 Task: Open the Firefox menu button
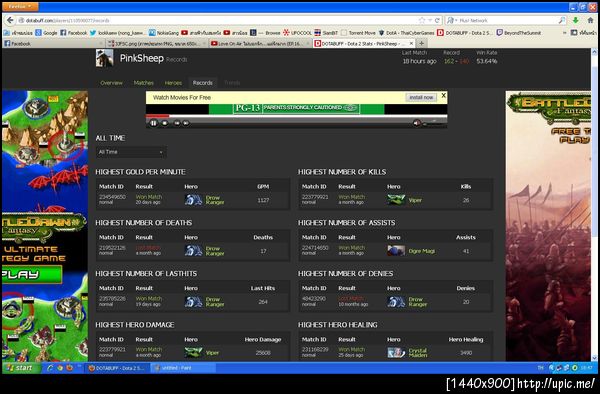coord(20,7)
